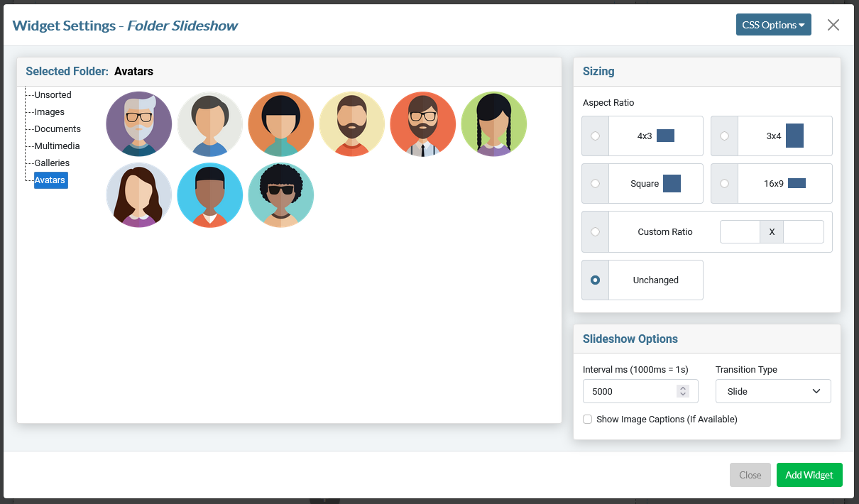Screen dimensions: 859x504
Task: Select the avatar with dark hair on gray background
Action: coord(210,124)
